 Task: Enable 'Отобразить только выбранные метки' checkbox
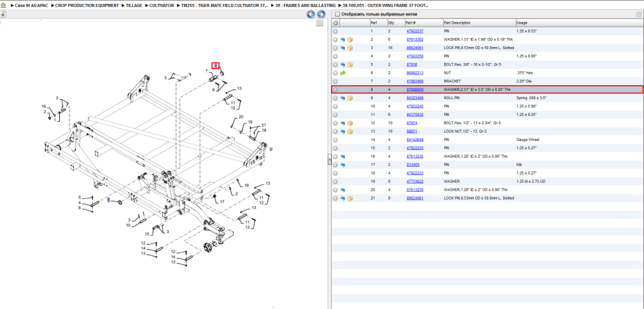(337, 14)
